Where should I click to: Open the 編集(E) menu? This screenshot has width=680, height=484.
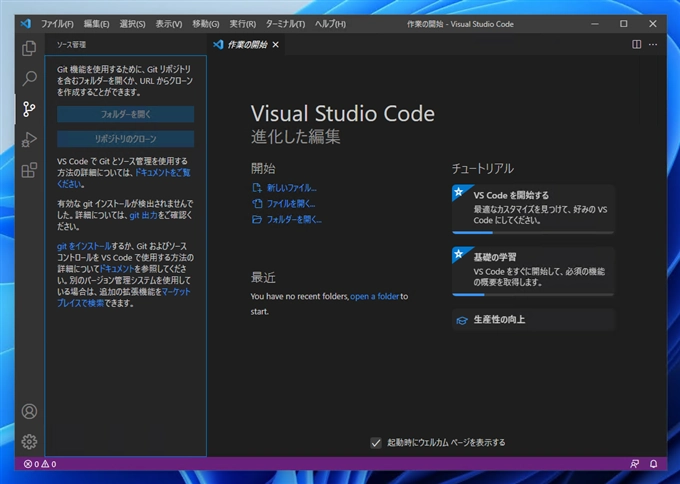96,24
